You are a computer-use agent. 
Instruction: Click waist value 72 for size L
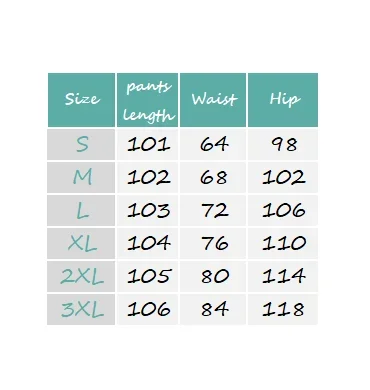(213, 210)
